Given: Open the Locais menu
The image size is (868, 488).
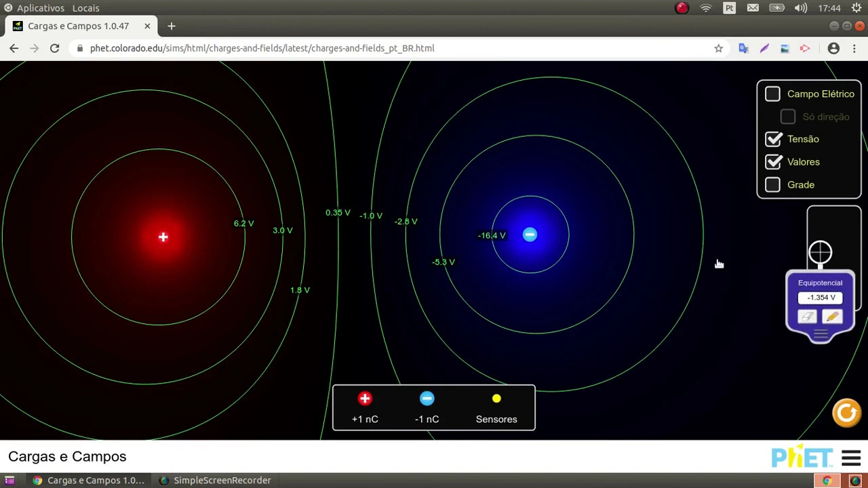Looking at the screenshot, I should coord(85,8).
